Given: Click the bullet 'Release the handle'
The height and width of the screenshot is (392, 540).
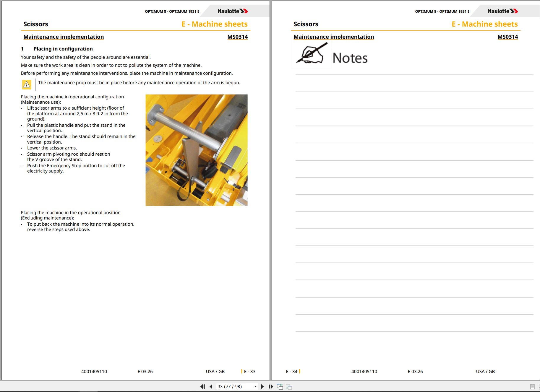Looking at the screenshot, I should click(x=81, y=139).
